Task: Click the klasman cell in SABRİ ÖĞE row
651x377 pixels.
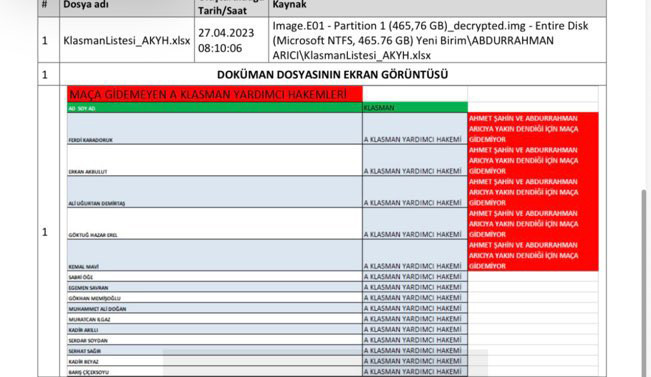Action: coord(415,277)
